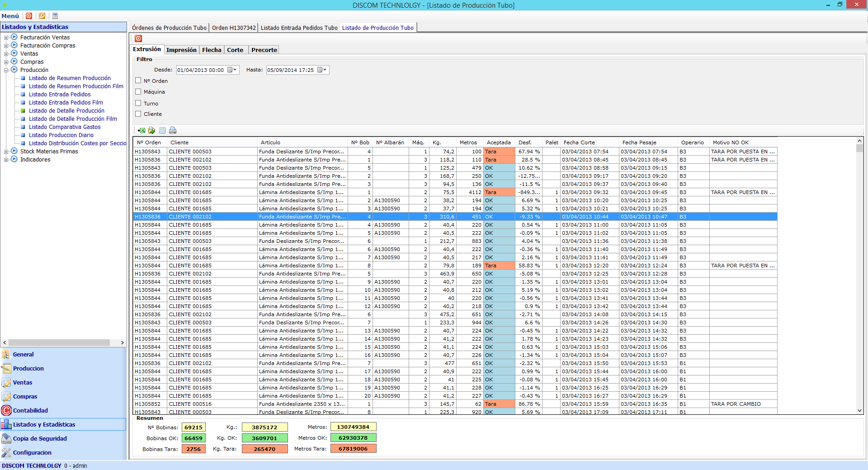Click the printer icon above the table

pyautogui.click(x=173, y=131)
